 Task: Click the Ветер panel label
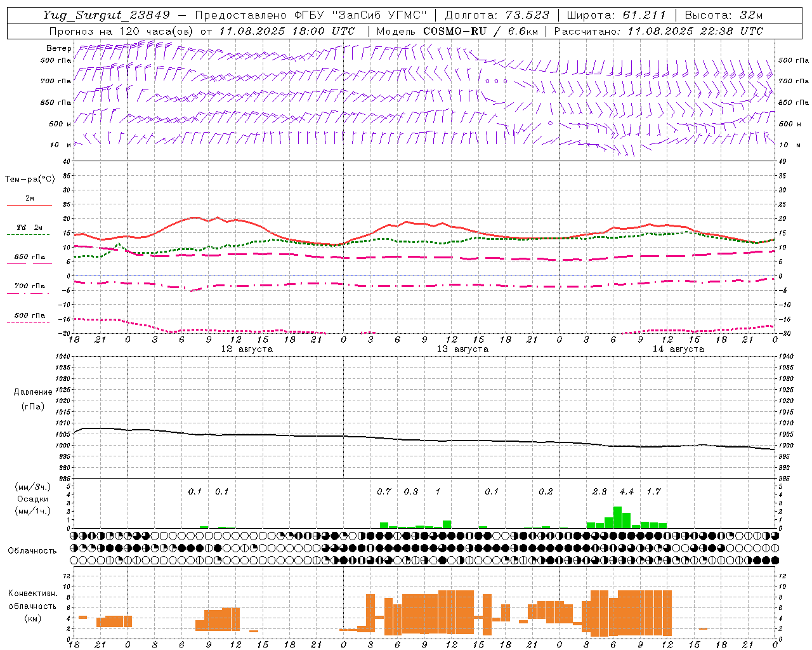click(x=59, y=48)
